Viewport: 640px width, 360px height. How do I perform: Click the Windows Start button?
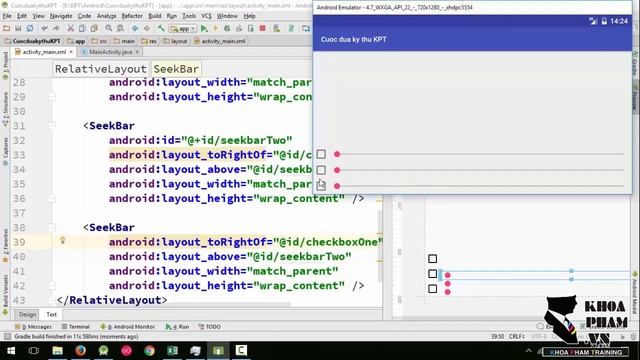[11, 351]
